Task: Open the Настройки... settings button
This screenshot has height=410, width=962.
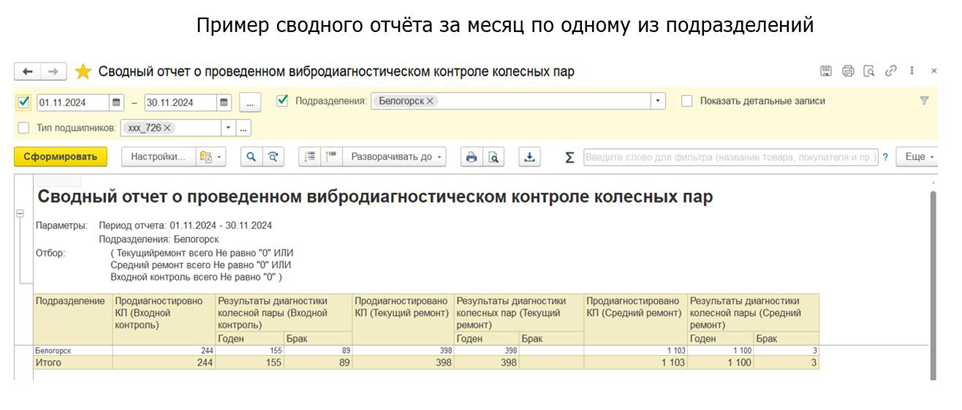Action: (x=159, y=157)
